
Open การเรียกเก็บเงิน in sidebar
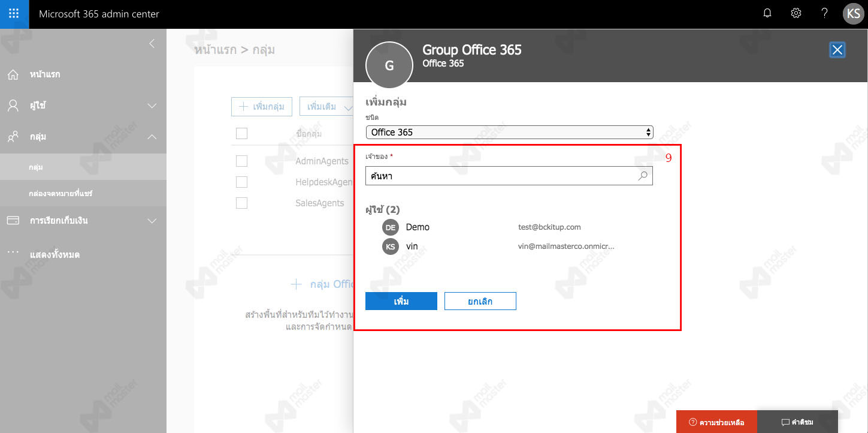[x=59, y=221]
